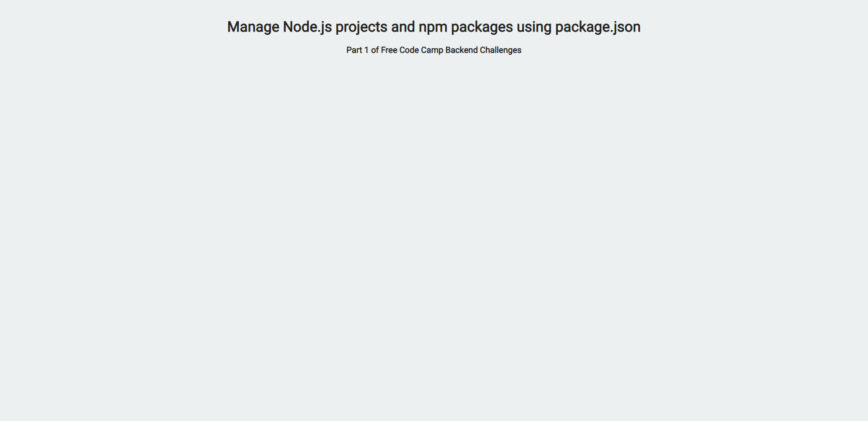The width and height of the screenshot is (868, 421).
Task: Click the word "using" in the heading
Action: 534,27
